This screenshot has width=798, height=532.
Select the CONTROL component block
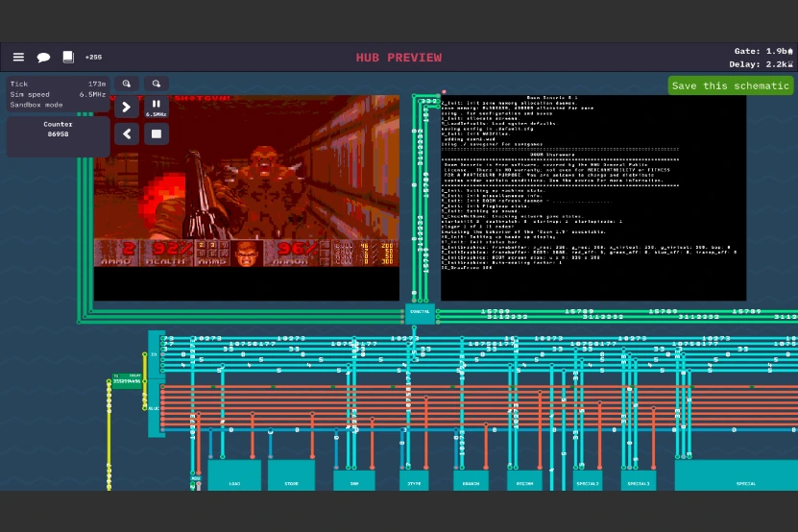[x=420, y=314]
